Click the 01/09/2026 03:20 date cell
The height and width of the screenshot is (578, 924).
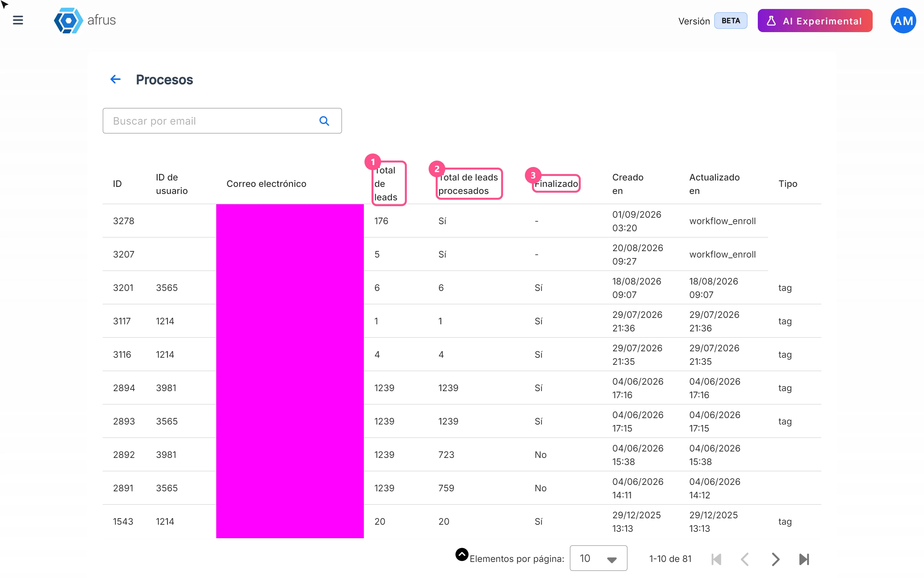pos(637,221)
